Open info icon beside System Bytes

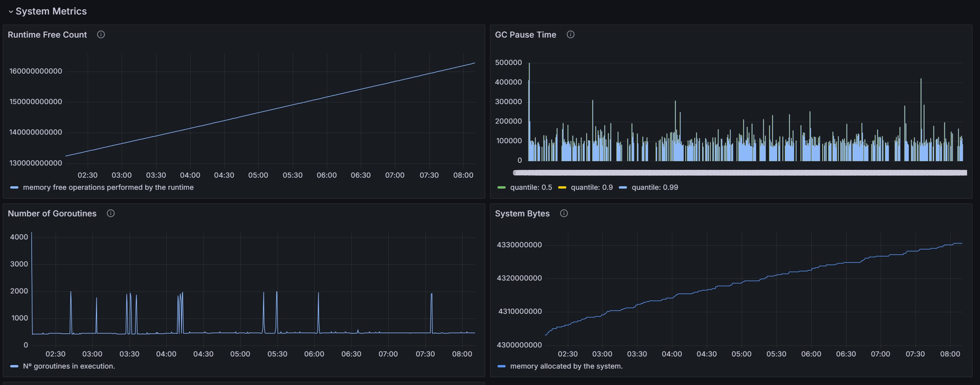pyautogui.click(x=564, y=213)
